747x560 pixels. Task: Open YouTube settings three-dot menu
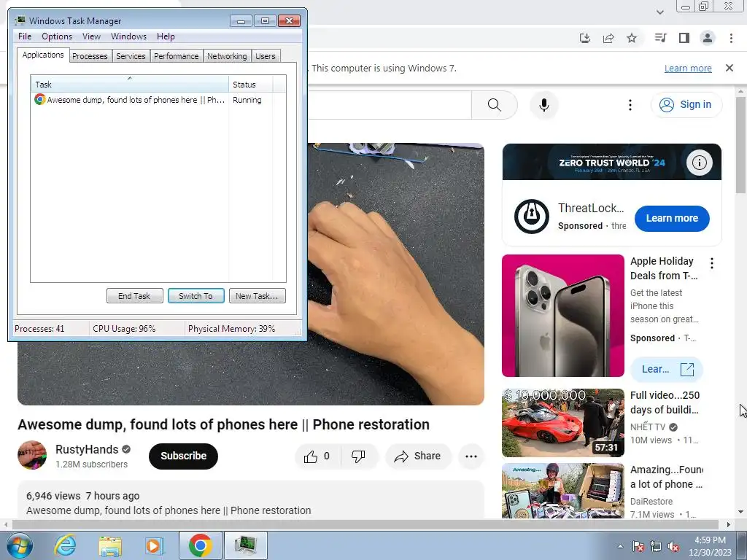tap(630, 105)
